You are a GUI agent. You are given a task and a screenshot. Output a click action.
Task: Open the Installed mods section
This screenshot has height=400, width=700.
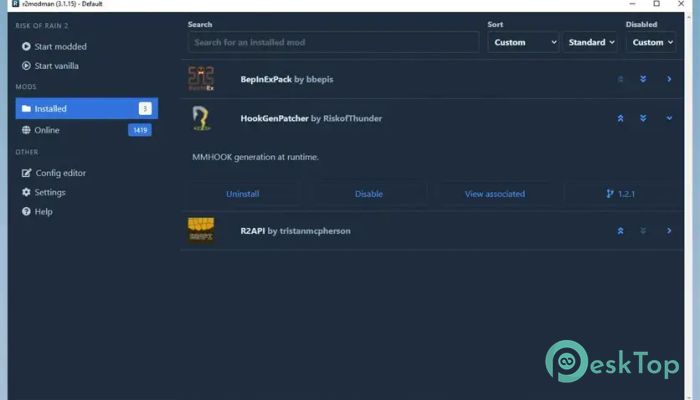(87, 108)
